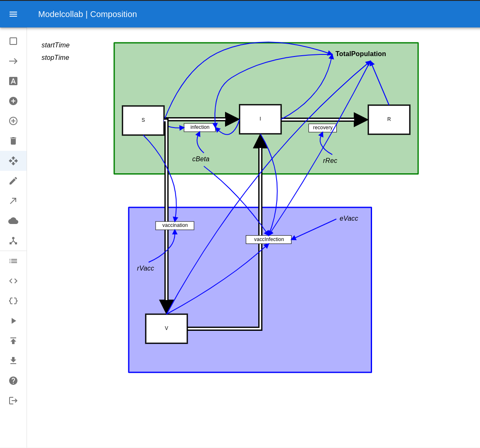Select the rVacc parameter
480x448 pixels.
[x=145, y=268]
